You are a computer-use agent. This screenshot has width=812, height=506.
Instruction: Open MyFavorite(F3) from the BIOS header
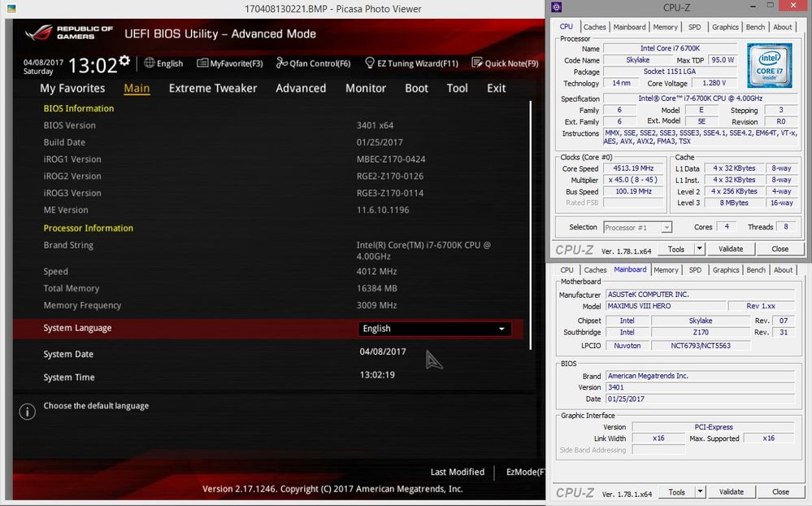(x=230, y=63)
